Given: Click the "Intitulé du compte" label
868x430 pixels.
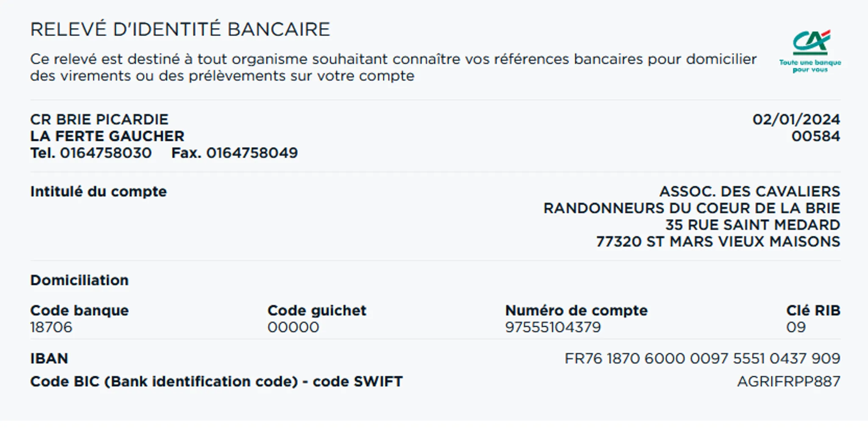Looking at the screenshot, I should pyautogui.click(x=98, y=192).
